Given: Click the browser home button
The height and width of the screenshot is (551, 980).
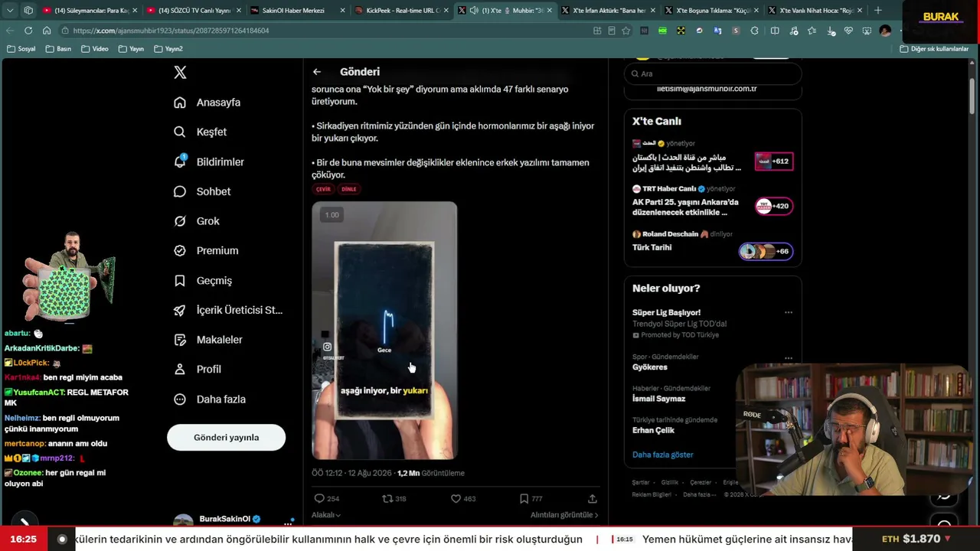Looking at the screenshot, I should (x=47, y=31).
